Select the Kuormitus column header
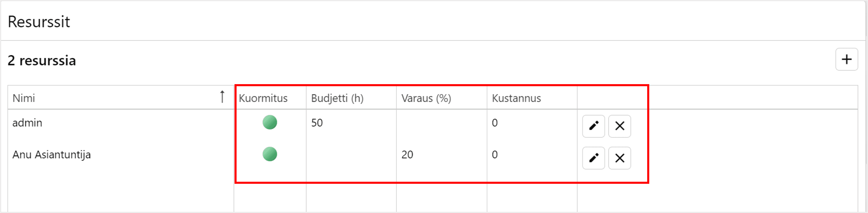The width and height of the screenshot is (868, 213). click(263, 98)
